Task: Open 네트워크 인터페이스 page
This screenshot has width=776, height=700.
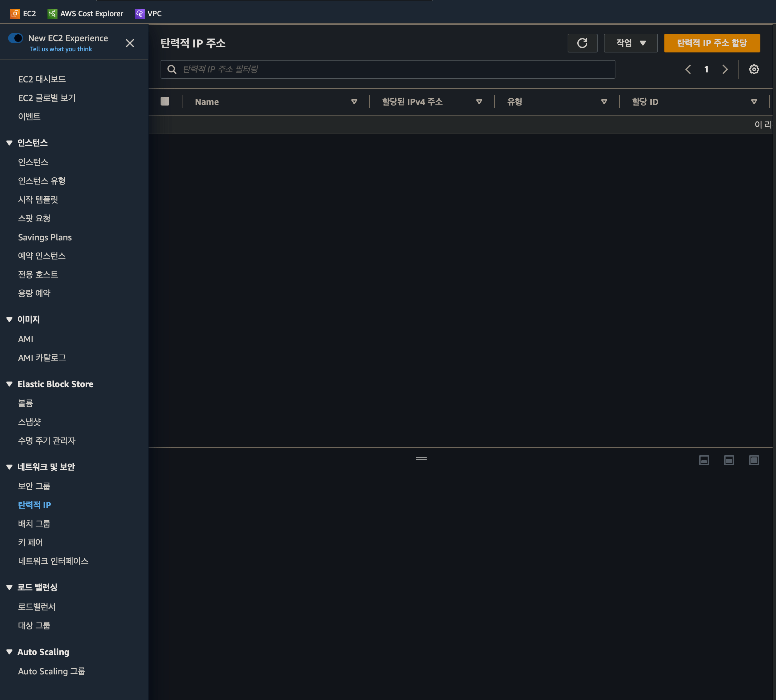Action: point(53,561)
